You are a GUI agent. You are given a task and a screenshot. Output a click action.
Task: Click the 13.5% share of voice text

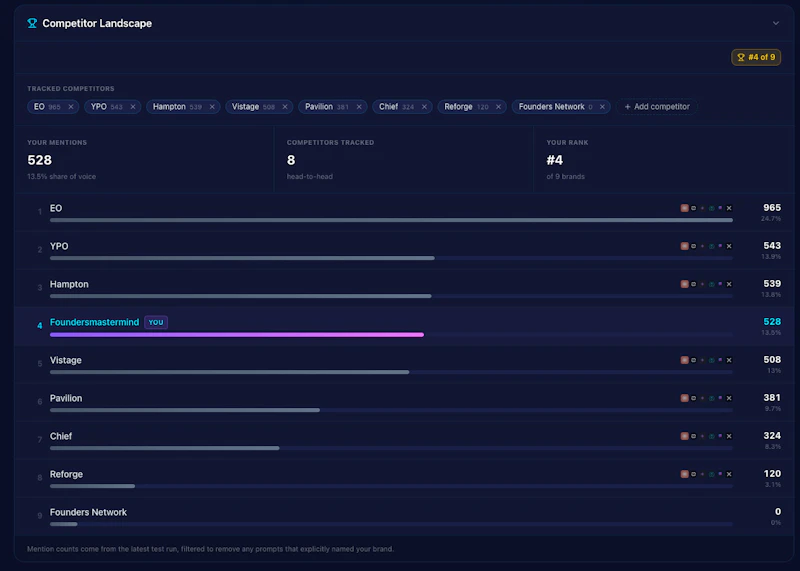[61, 177]
